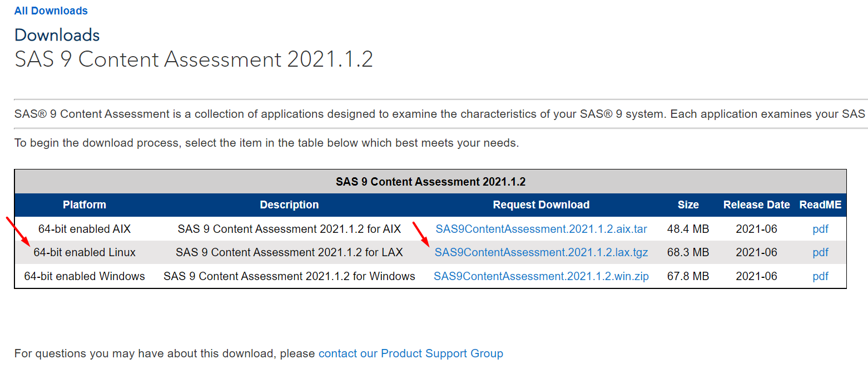Screen dimensions: 868x369
Task: Click the 64-bit enabled Windows platform cell
Action: coord(85,276)
